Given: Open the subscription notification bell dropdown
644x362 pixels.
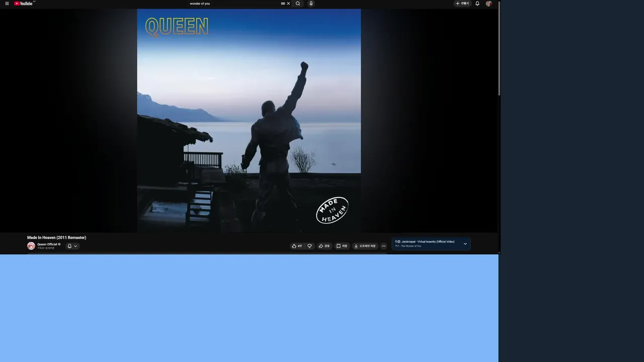Looking at the screenshot, I should click(72, 246).
